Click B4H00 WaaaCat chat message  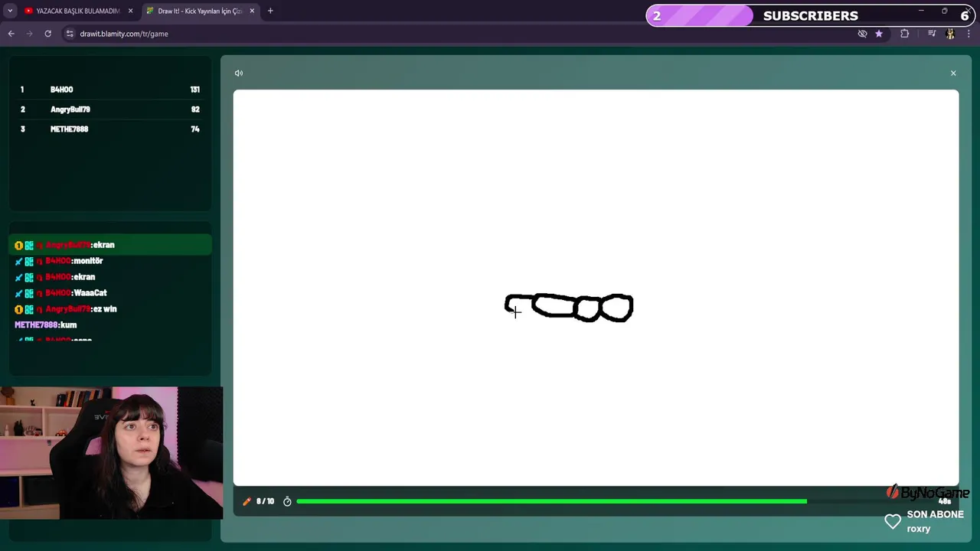pyautogui.click(x=60, y=293)
